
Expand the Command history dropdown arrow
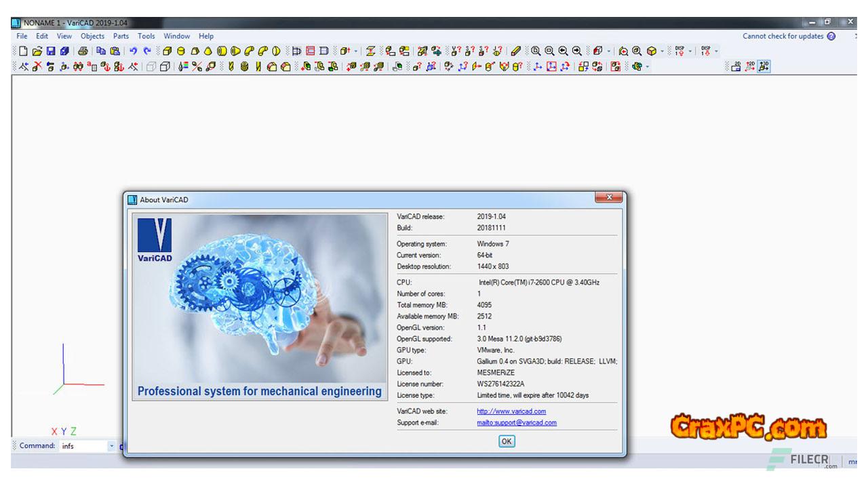[x=112, y=446]
